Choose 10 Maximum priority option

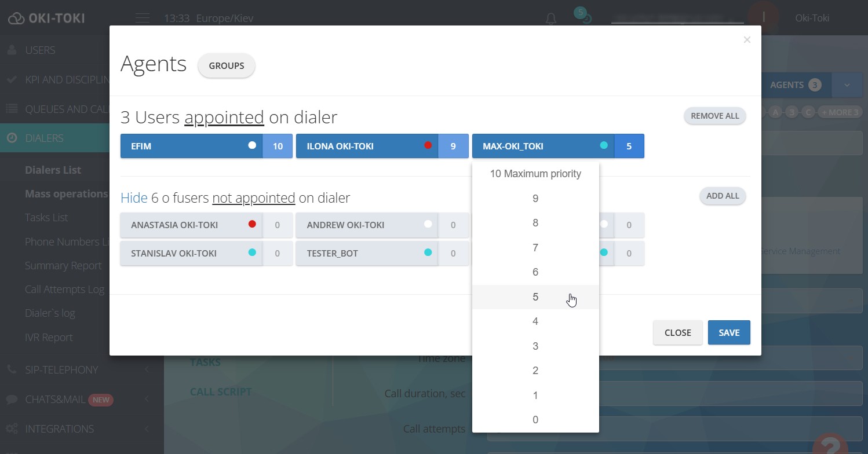(535, 174)
